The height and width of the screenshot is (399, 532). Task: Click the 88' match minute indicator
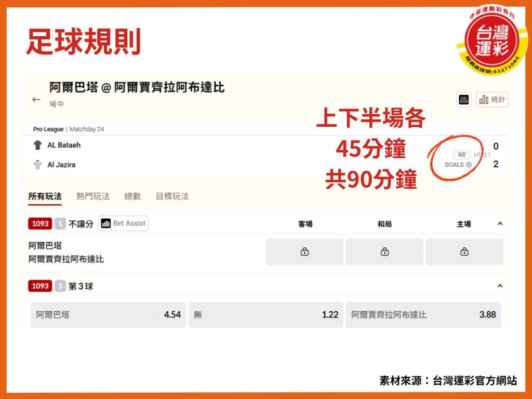tap(462, 155)
